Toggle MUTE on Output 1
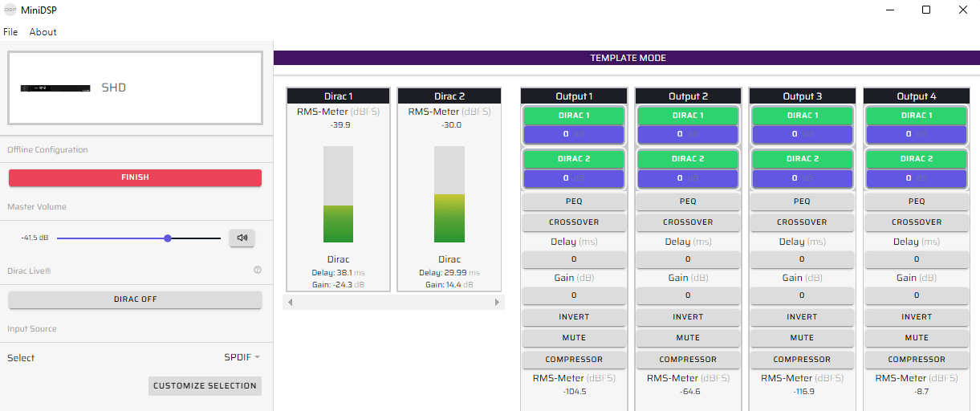Image resolution: width=980 pixels, height=411 pixels. point(574,338)
